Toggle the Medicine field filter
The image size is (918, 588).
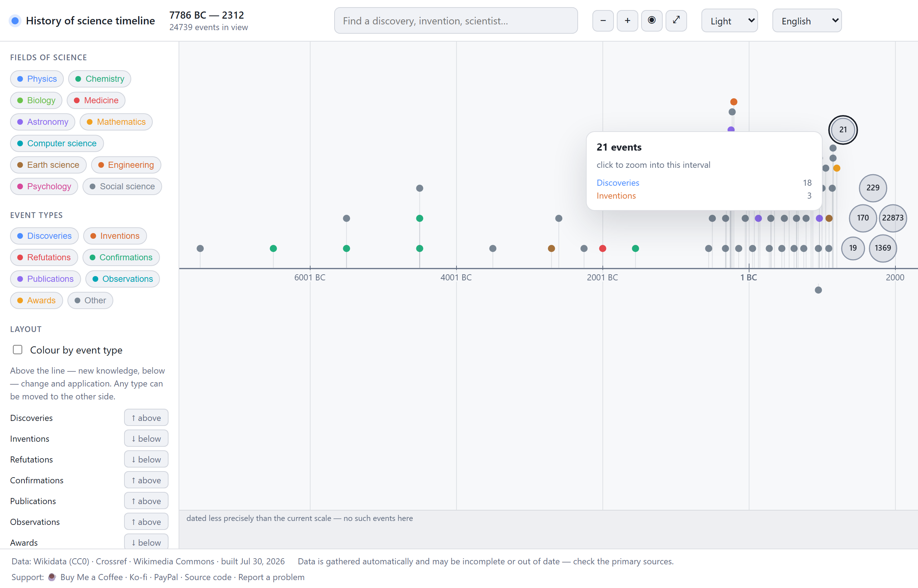96,100
